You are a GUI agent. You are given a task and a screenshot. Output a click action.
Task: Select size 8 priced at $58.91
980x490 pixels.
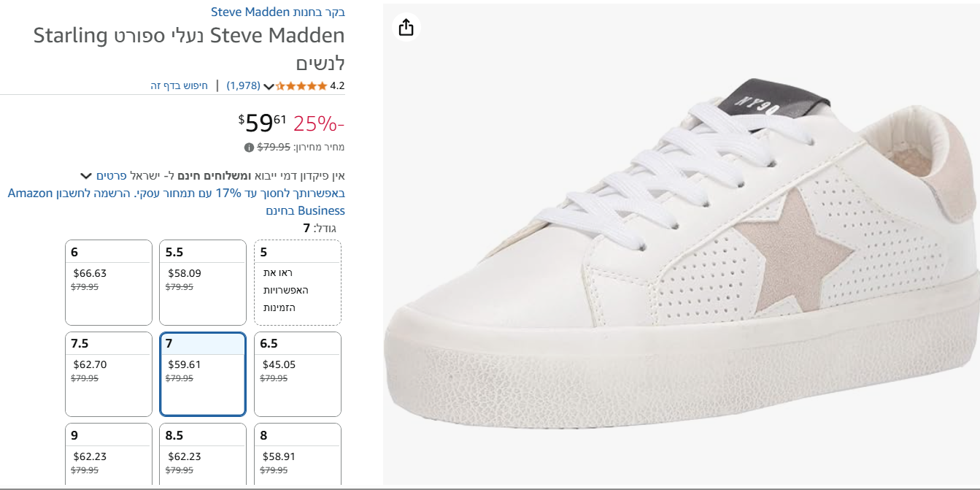click(x=298, y=454)
